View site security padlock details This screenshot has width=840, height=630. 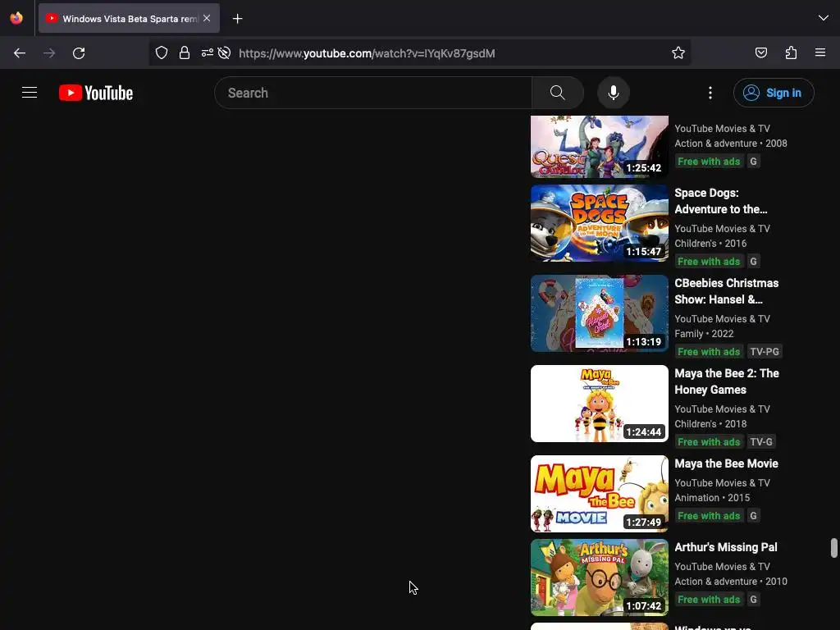(185, 52)
